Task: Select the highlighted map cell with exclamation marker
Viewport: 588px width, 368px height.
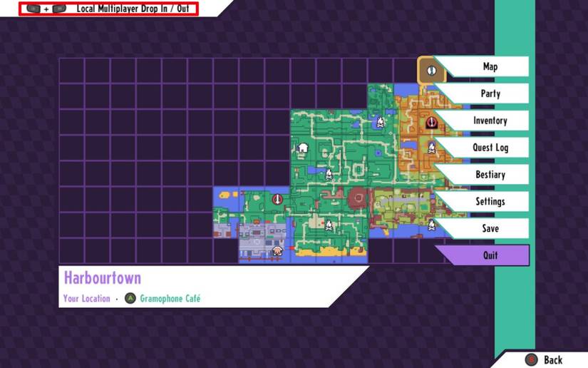Action: [x=431, y=71]
